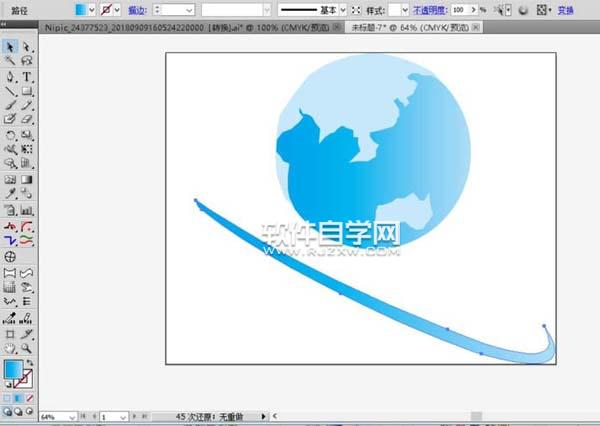Image resolution: width=600 pixels, height=426 pixels.
Task: Select the Eyedropper tool
Action: [x=10, y=194]
